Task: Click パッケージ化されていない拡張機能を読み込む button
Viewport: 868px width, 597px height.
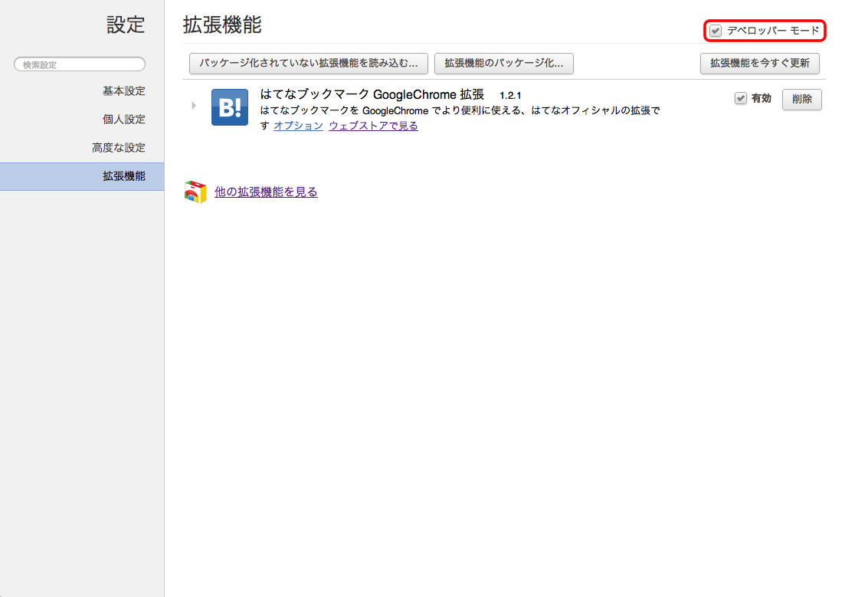Action: click(x=308, y=63)
